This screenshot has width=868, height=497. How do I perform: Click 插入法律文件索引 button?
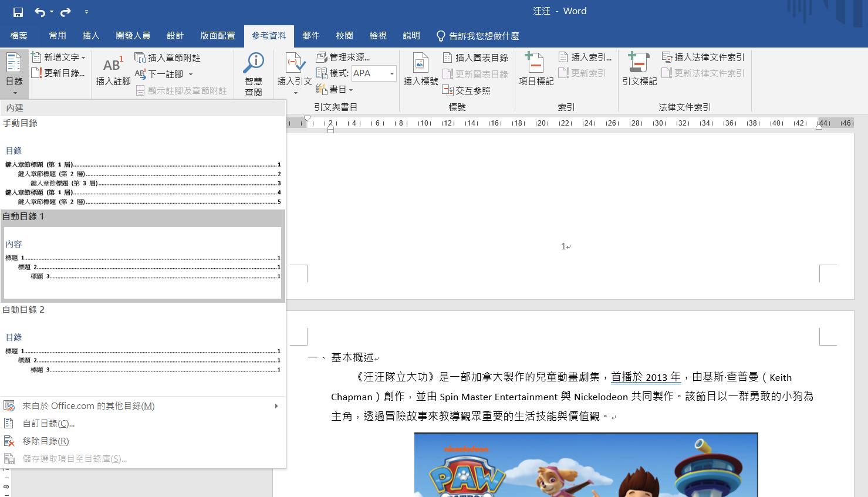click(703, 57)
